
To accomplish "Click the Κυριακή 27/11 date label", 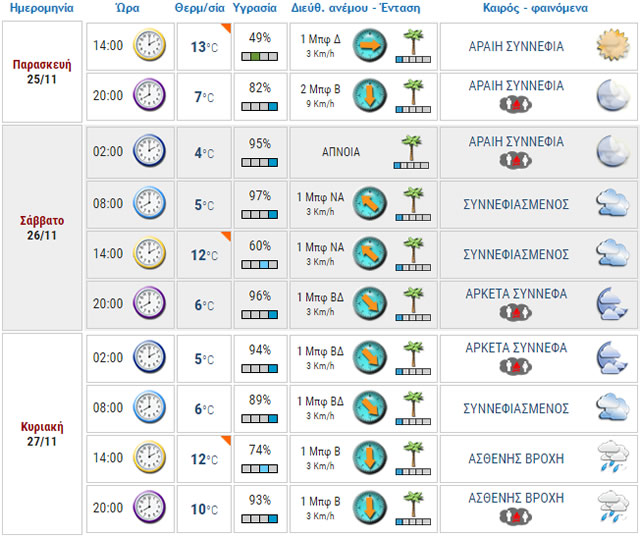I will point(39,433).
